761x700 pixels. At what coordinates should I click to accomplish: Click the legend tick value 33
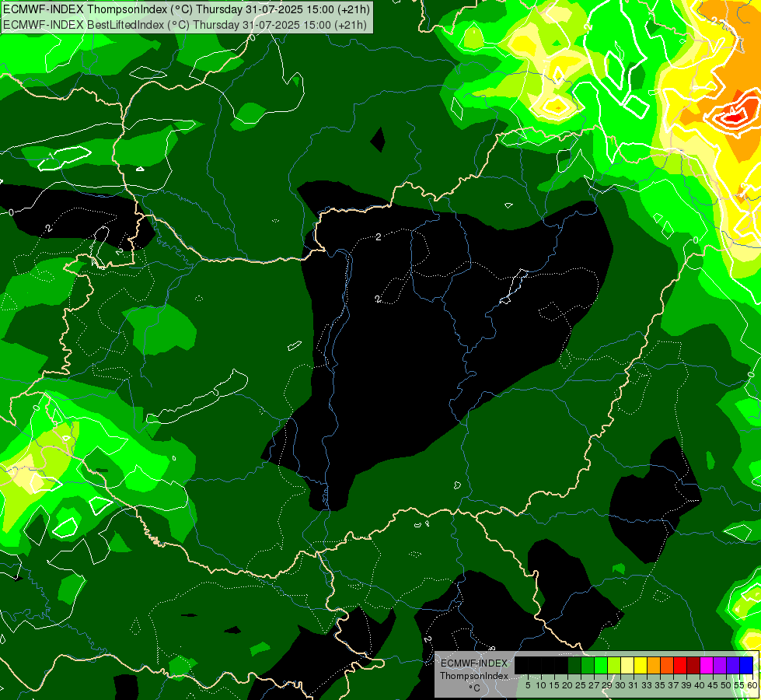(x=647, y=685)
